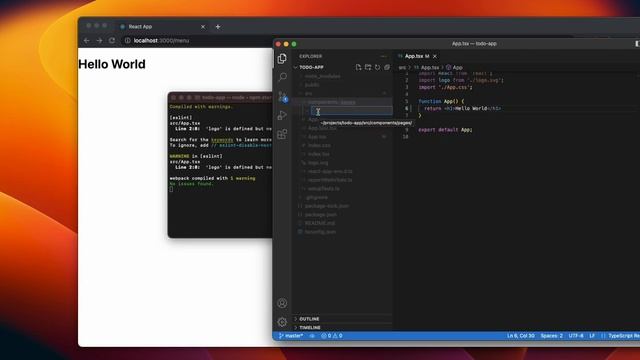Click LF end-of-line setting
This screenshot has height=360, width=640.
coord(592,336)
